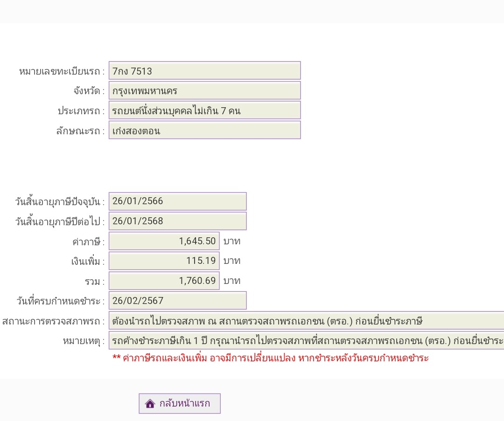Click the label หมายเหตุ
The width and height of the screenshot is (504, 421).
[84, 341]
